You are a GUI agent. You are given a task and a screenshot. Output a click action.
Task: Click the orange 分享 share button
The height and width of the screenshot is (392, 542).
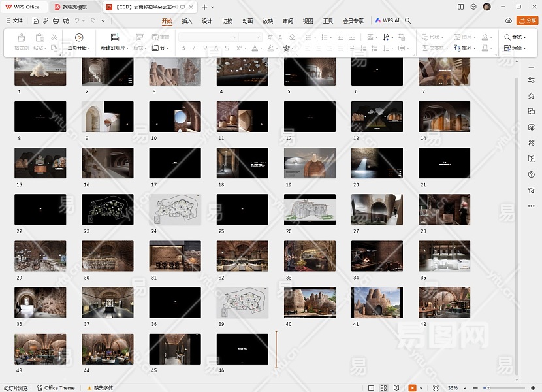tap(527, 21)
